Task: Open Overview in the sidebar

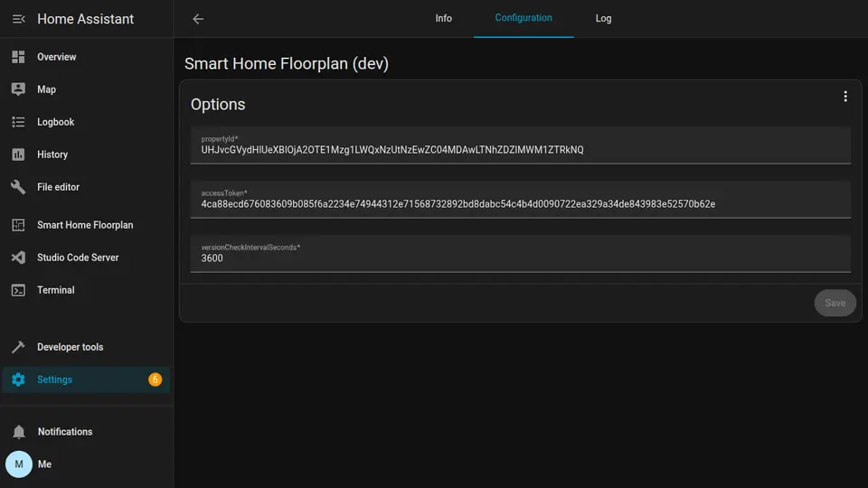Action: 87,57
